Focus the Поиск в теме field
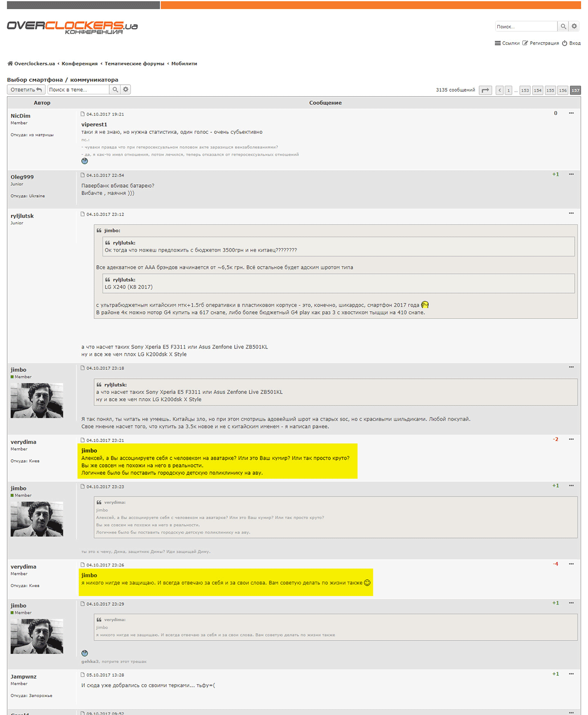This screenshot has height=715, width=588. point(78,90)
